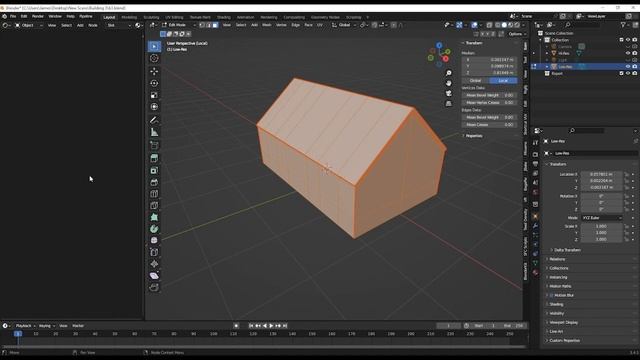
Task: Toggle the Motion Blur checkbox
Action: coord(551,295)
